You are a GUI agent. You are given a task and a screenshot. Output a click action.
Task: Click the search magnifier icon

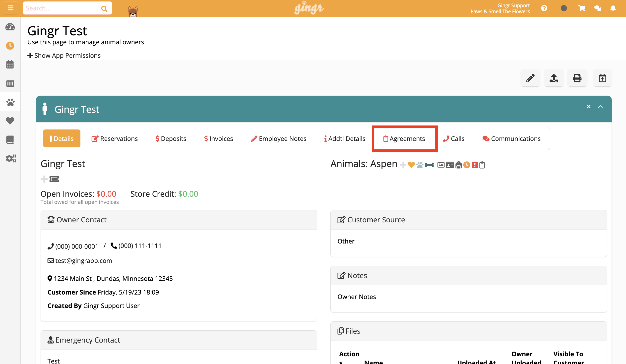pyautogui.click(x=104, y=9)
